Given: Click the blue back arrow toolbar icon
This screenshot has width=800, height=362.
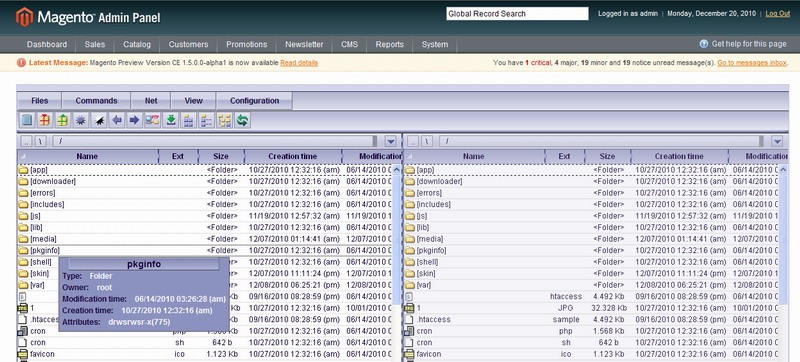Looking at the screenshot, I should [x=117, y=120].
